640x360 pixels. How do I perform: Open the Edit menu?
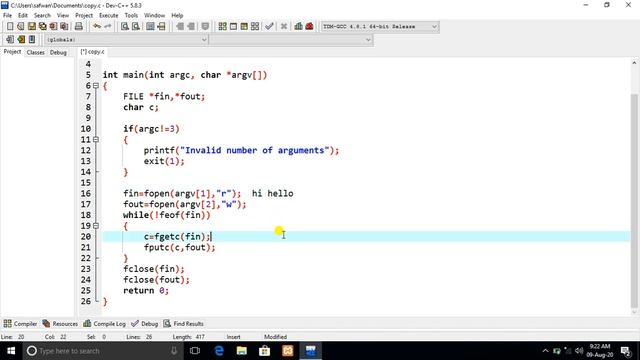tap(23, 16)
